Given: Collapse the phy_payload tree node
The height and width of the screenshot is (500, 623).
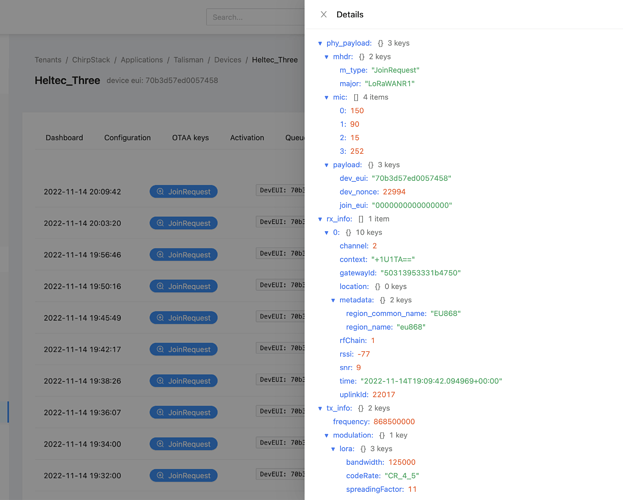Looking at the screenshot, I should 320,43.
